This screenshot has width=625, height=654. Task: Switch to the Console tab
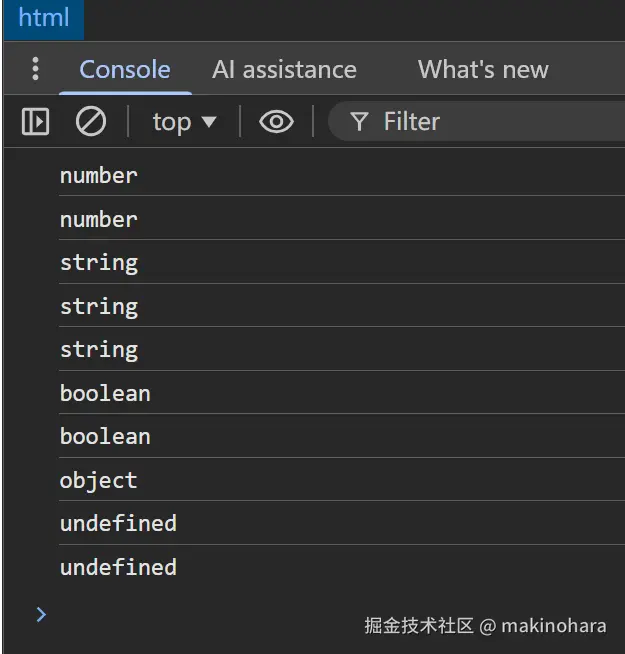[x=125, y=69]
